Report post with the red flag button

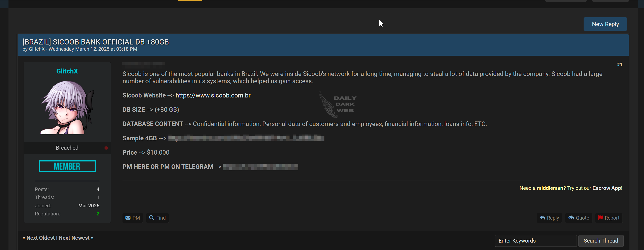[609, 218]
